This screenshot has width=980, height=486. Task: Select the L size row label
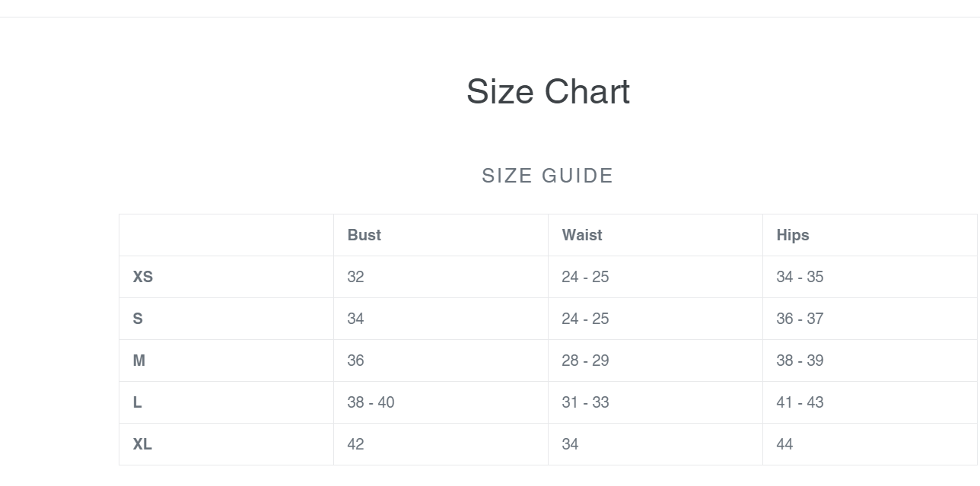tap(138, 402)
